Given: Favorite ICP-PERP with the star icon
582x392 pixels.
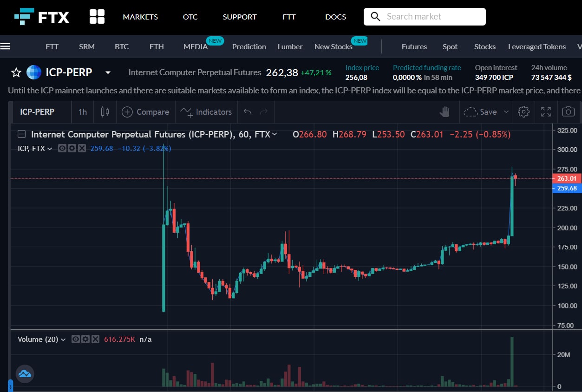Looking at the screenshot, I should (16, 72).
